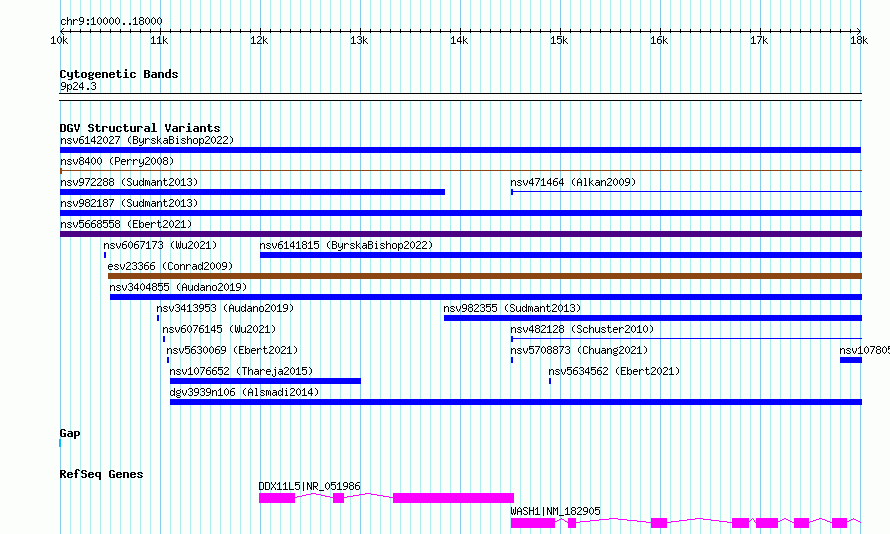890x534 pixels.
Task: Click the nsv5634562 (Ebert2021) label
Action: pyautogui.click(x=614, y=371)
